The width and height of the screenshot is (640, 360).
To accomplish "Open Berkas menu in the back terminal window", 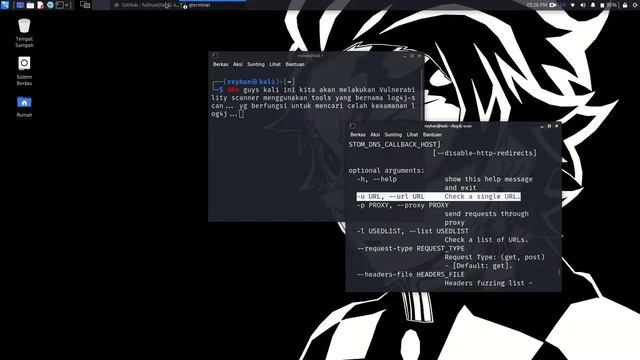I will pyautogui.click(x=220, y=64).
